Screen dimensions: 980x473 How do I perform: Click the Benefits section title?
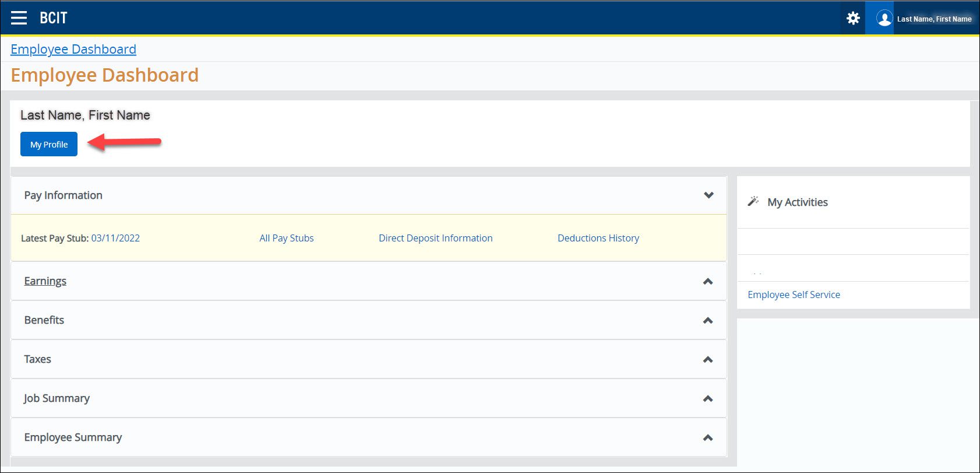tap(44, 320)
